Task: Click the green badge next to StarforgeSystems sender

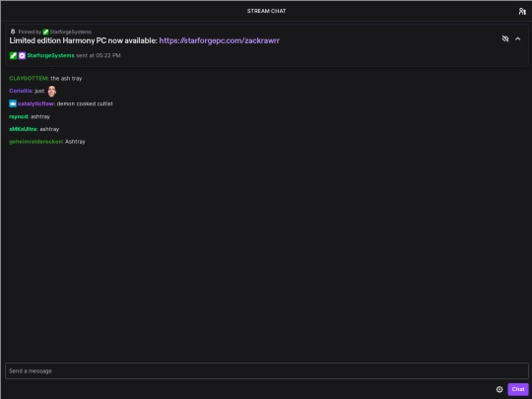Action: [x=13, y=55]
